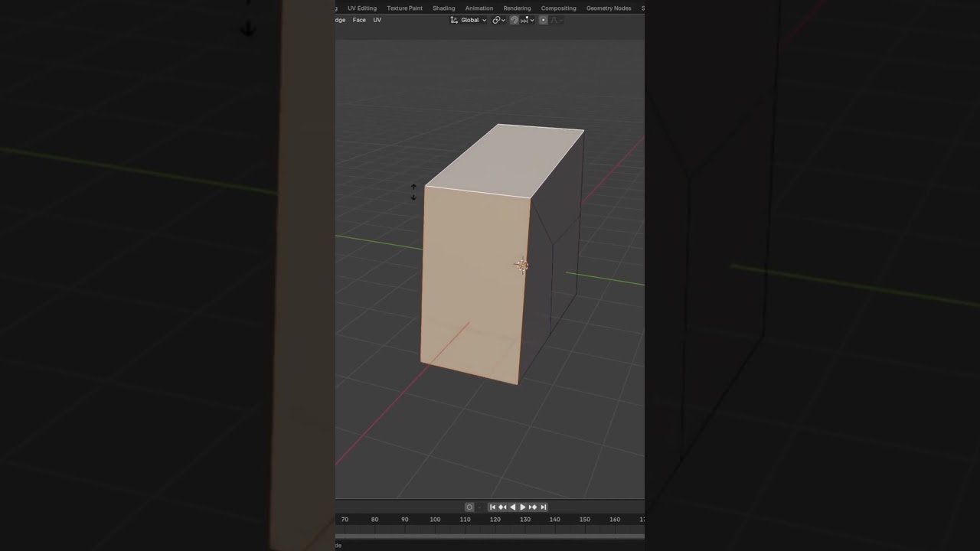This screenshot has height=551, width=980.
Task: Jump to the next keyframe
Action: coord(533,507)
